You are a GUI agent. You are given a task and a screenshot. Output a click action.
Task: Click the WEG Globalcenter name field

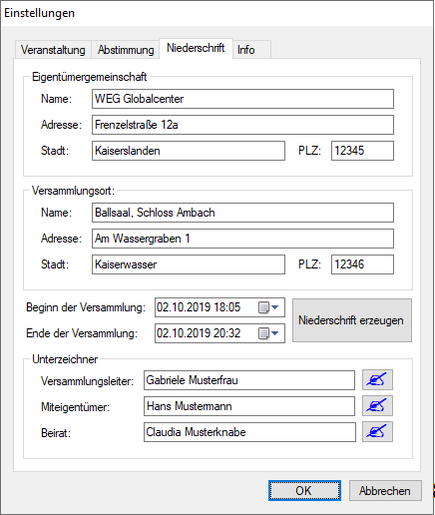pos(243,99)
